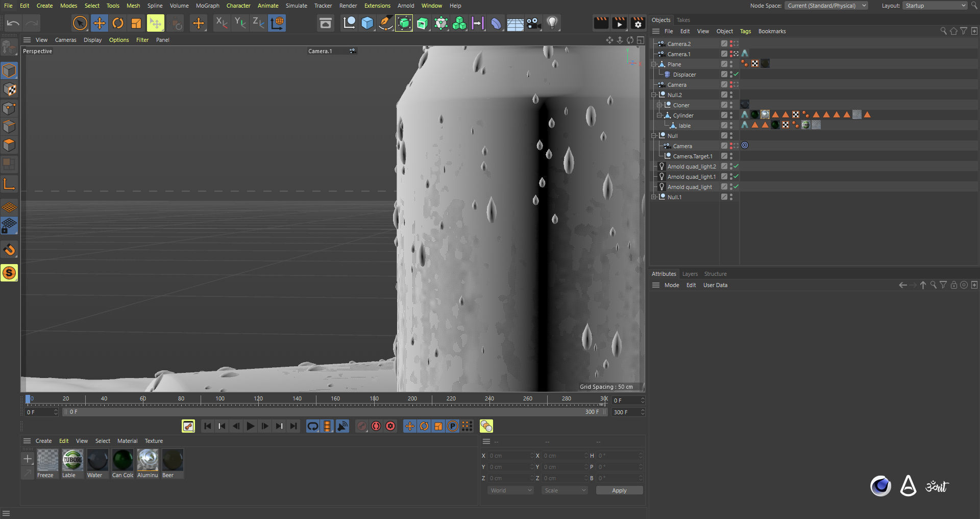980x519 pixels.
Task: Add a Cube primitive object
Action: click(367, 23)
